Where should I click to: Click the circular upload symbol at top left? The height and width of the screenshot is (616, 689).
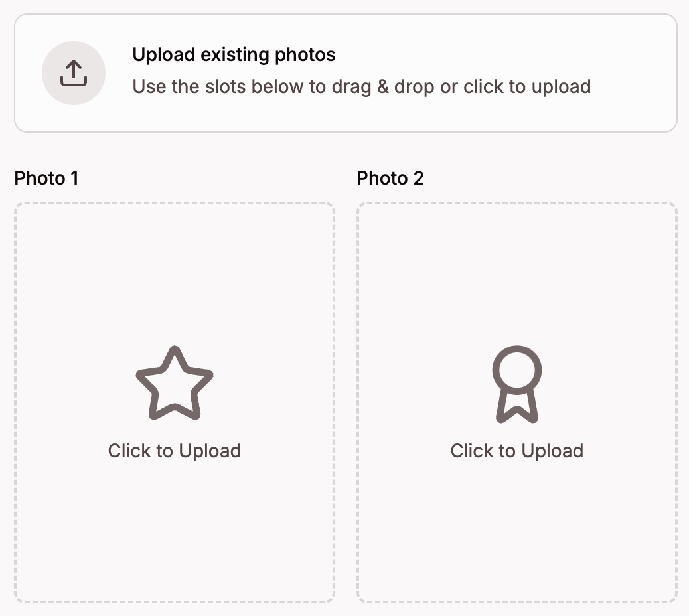[x=73, y=73]
